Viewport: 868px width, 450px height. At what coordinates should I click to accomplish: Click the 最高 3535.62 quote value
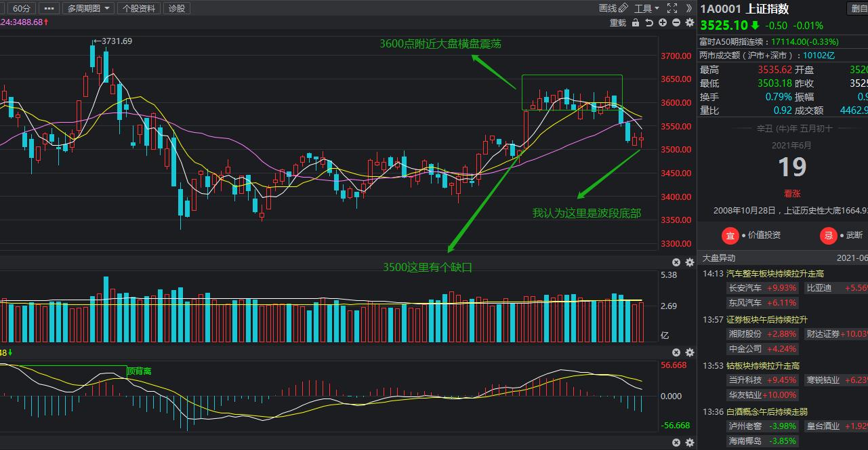pyautogui.click(x=775, y=69)
